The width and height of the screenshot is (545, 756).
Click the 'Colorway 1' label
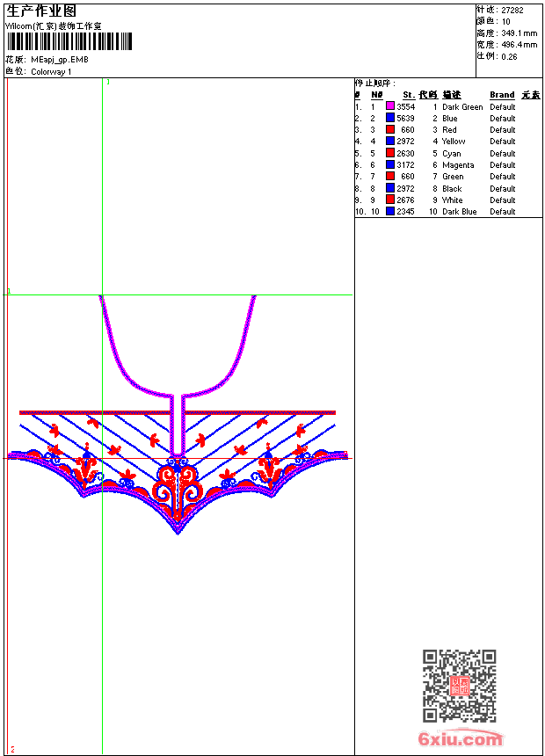tap(51, 72)
